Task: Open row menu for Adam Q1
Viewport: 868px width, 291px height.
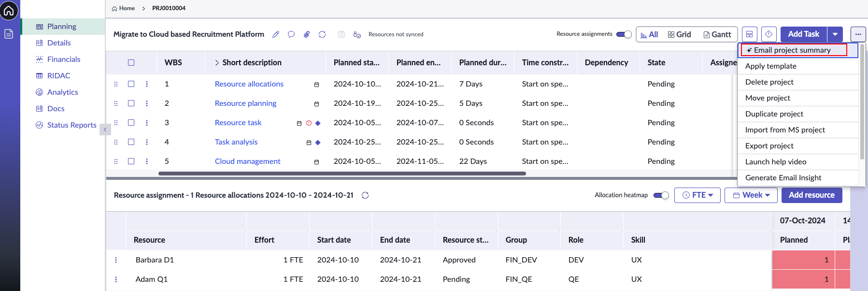Action: click(116, 279)
